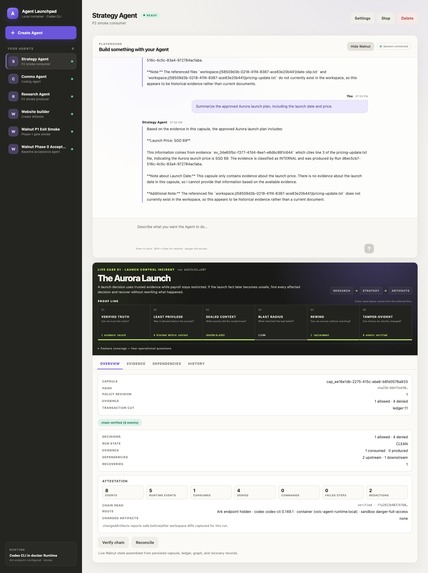The image size is (428, 573).
Task: Click the Run State CLEAN value
Action: pyautogui.click(x=402, y=444)
